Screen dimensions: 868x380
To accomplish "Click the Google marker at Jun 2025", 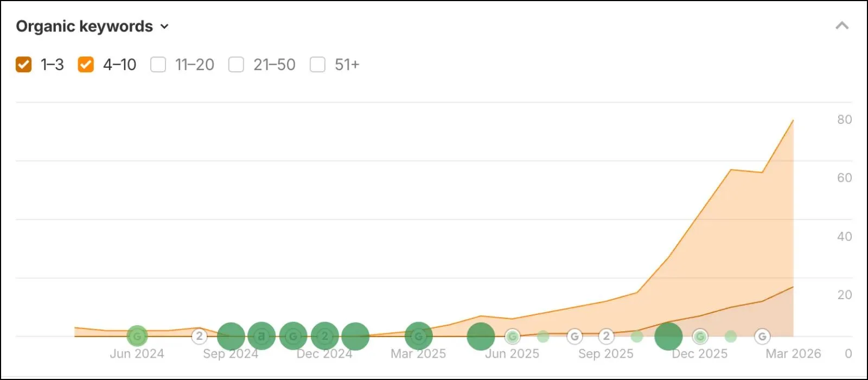I will [512, 337].
